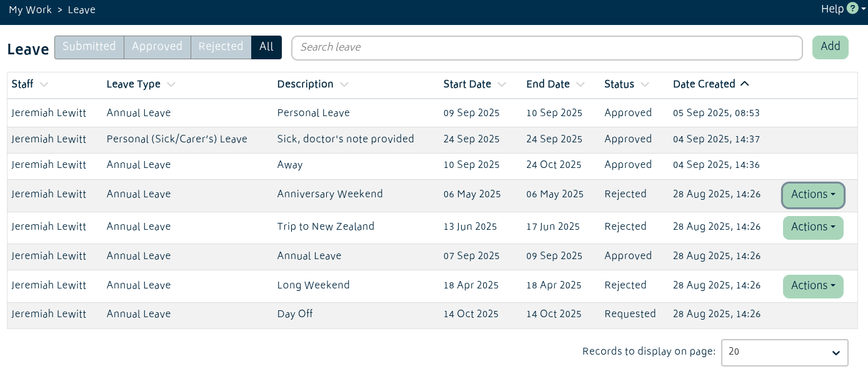Show All leave records
868x369 pixels.
pyautogui.click(x=266, y=47)
